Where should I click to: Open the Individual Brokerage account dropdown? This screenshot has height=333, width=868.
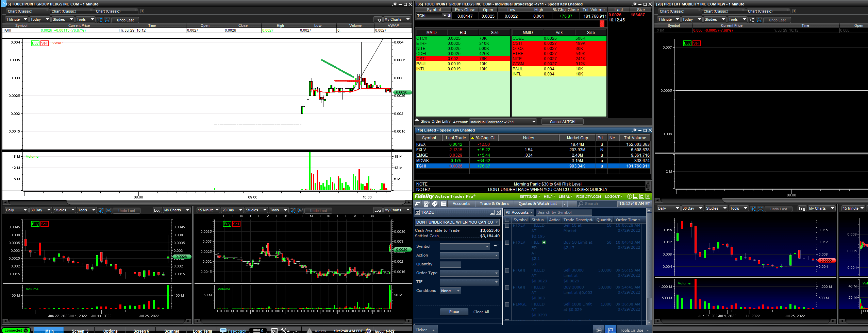pyautogui.click(x=503, y=122)
